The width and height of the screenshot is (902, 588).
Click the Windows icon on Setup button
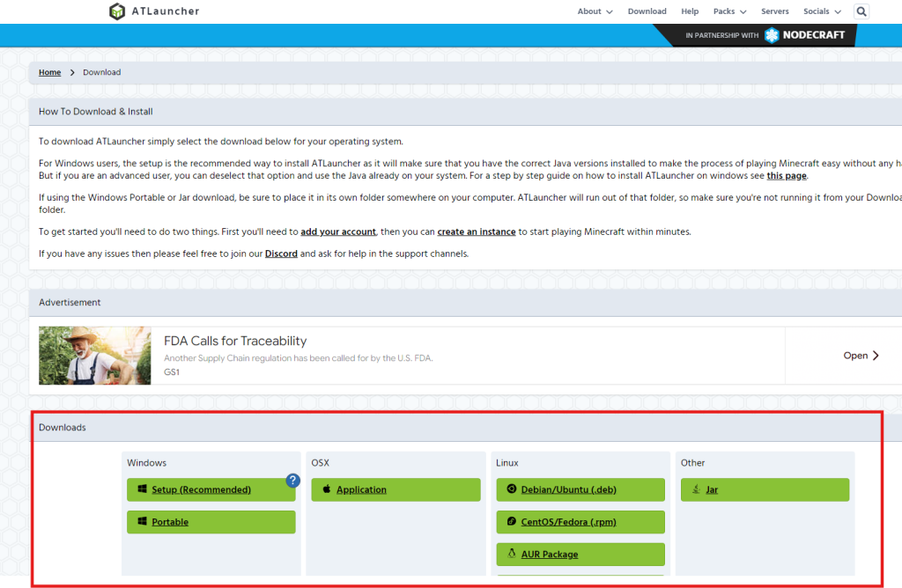point(141,489)
